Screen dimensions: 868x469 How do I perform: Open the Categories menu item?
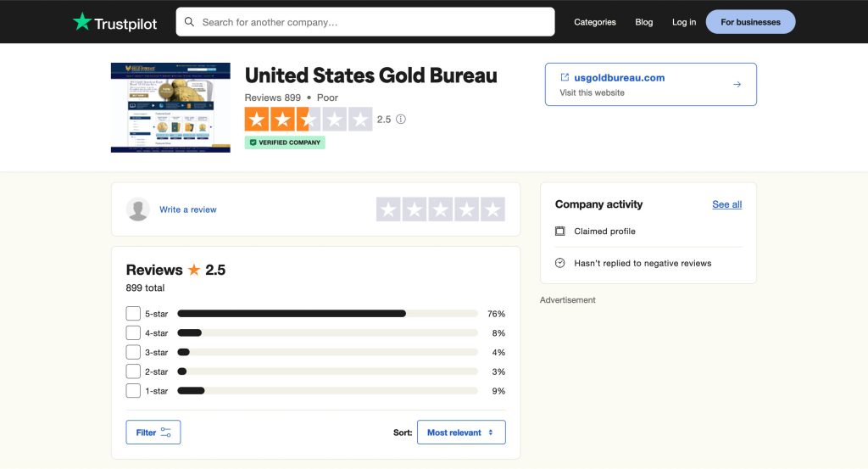(x=595, y=22)
